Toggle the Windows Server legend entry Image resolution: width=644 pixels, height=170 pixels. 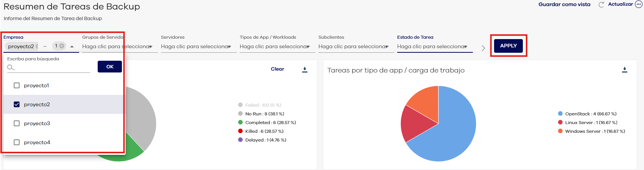[x=591, y=131]
